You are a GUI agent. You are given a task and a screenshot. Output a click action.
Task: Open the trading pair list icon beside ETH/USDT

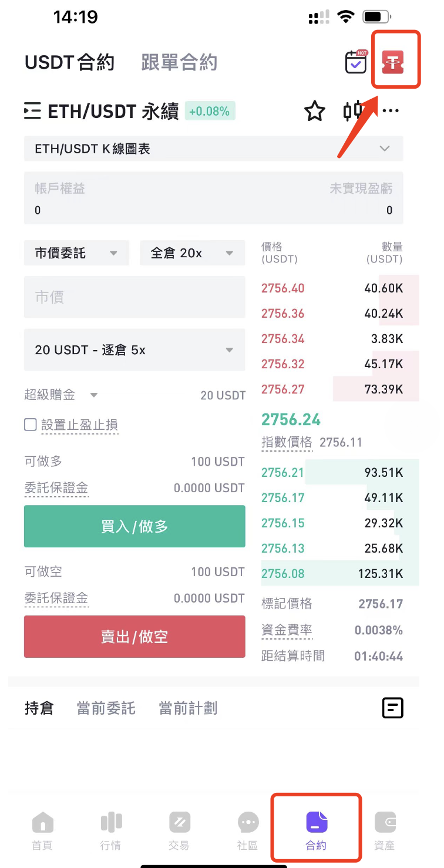coord(32,111)
